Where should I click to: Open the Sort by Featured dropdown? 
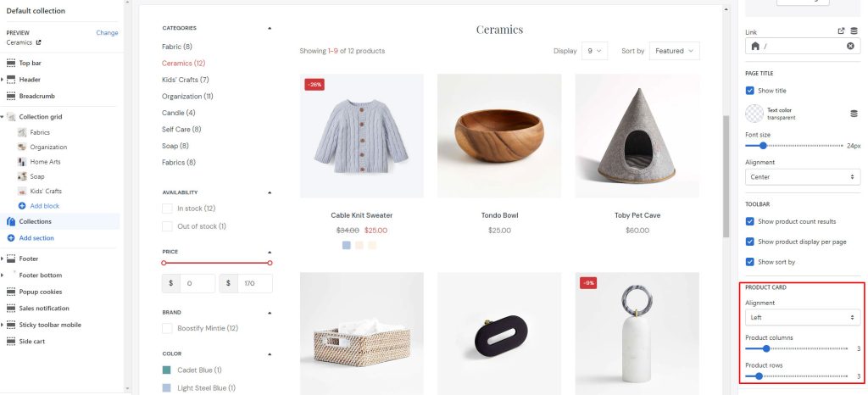pyautogui.click(x=674, y=51)
